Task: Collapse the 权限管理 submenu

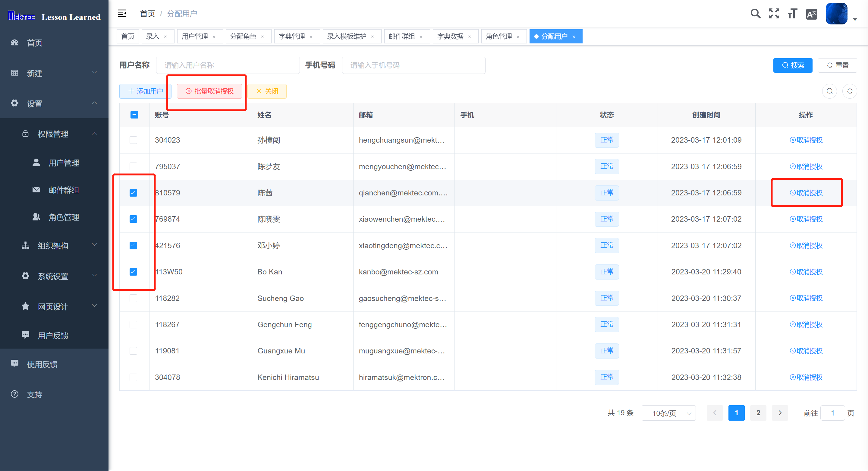Action: pos(54,134)
